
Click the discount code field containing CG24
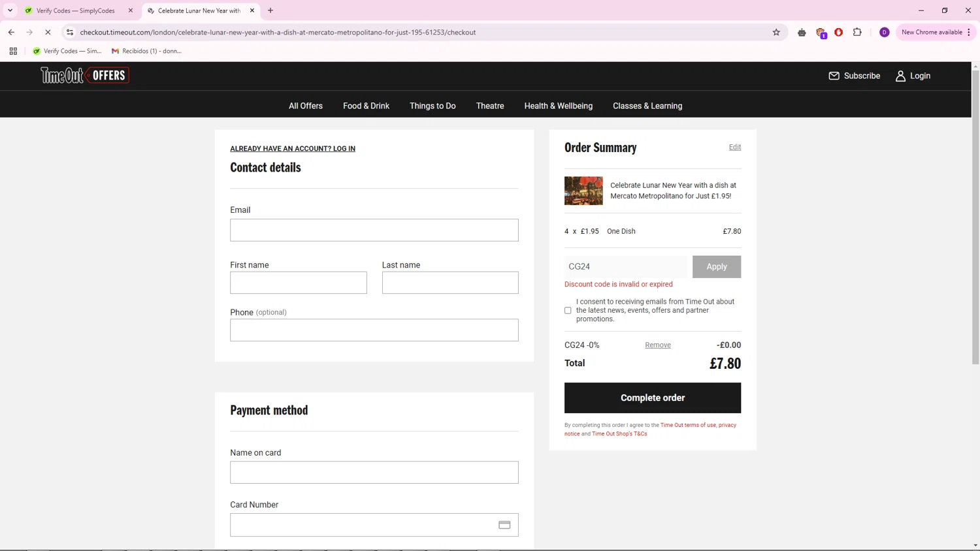(626, 266)
